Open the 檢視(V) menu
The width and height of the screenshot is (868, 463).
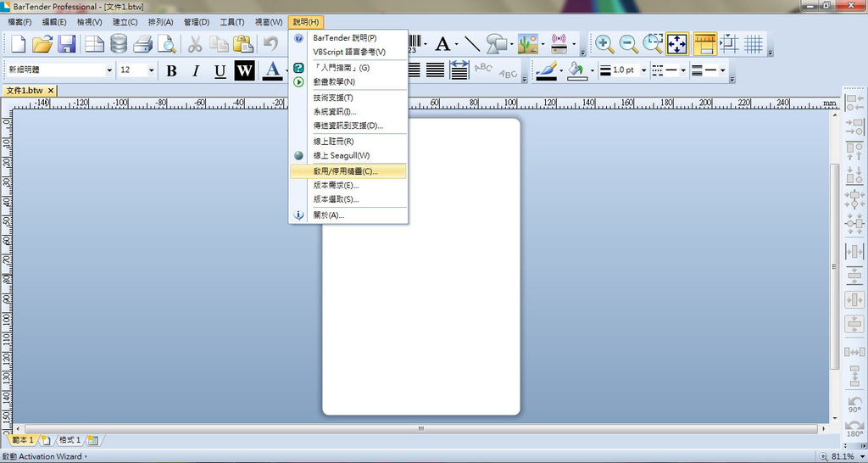point(89,22)
